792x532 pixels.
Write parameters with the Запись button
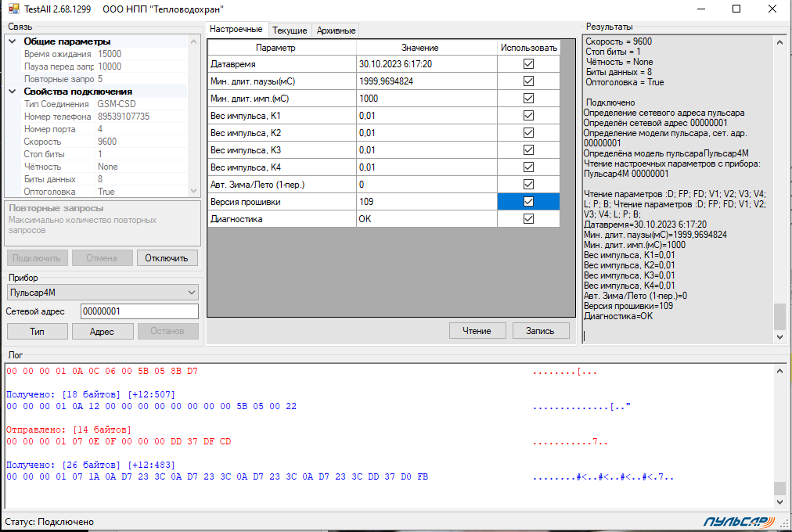(x=541, y=331)
